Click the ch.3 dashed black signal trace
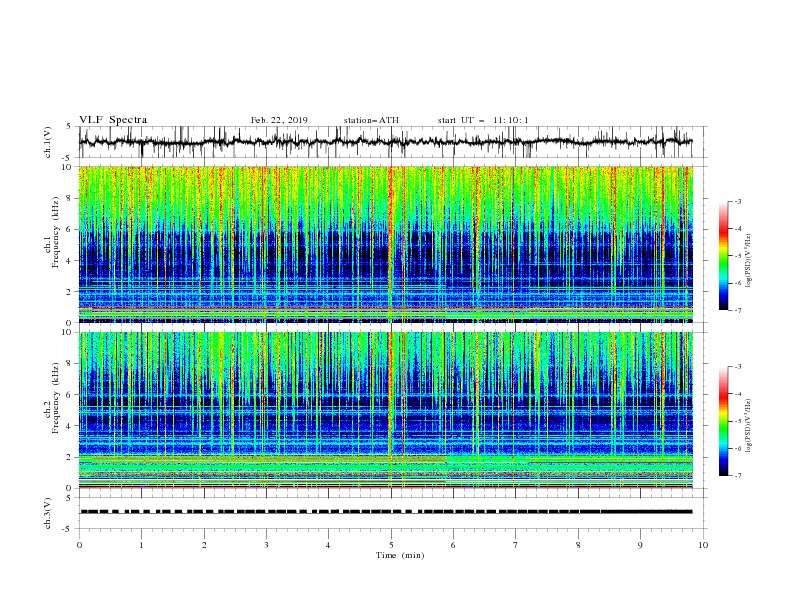 pyautogui.click(x=386, y=512)
